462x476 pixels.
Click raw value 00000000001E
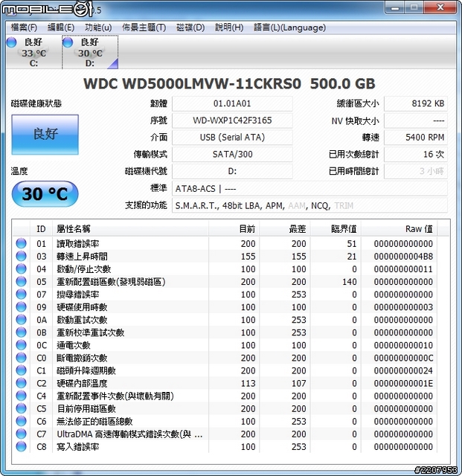tap(403, 384)
